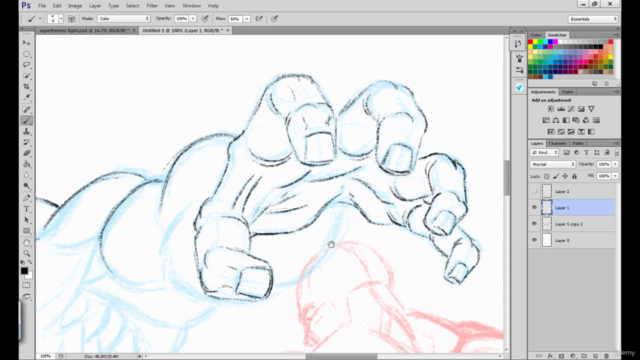Add layer style fx icon
The image size is (640, 360).
coord(550,356)
